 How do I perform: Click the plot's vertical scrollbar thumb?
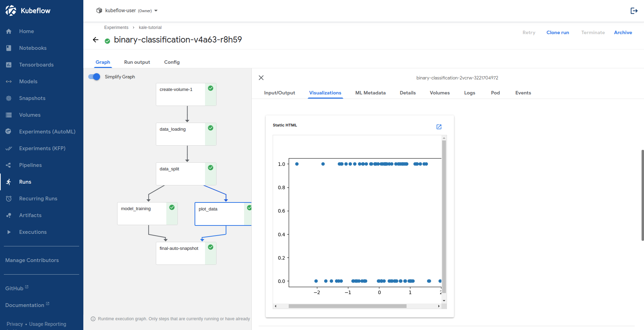tap(444, 217)
